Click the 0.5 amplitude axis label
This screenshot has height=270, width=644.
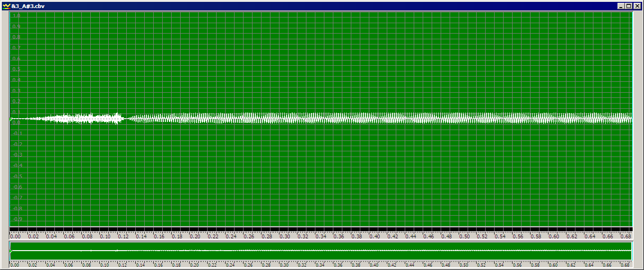[x=16, y=69]
